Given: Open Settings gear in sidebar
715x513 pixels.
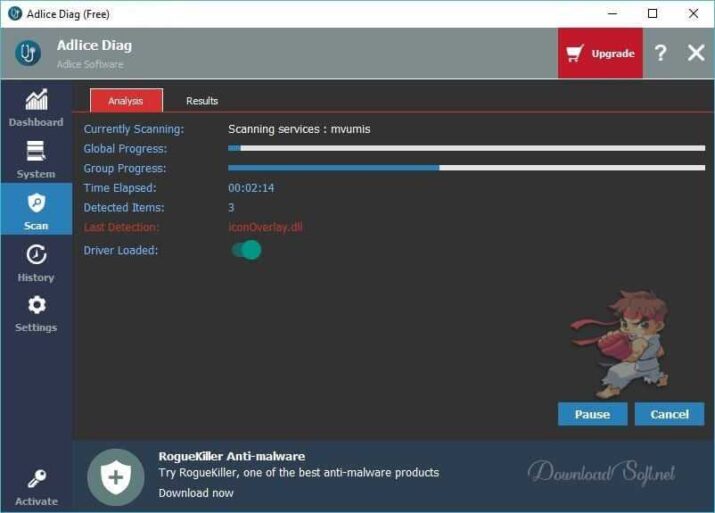Looking at the screenshot, I should pyautogui.click(x=36, y=305).
